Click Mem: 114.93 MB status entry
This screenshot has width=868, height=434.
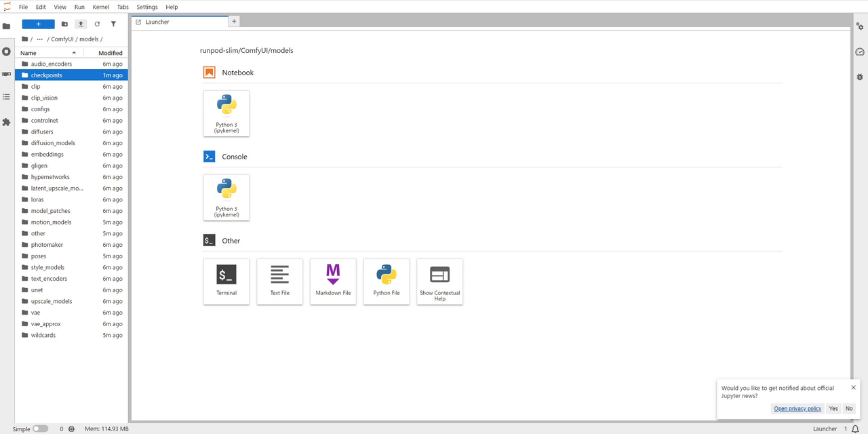[x=106, y=429]
